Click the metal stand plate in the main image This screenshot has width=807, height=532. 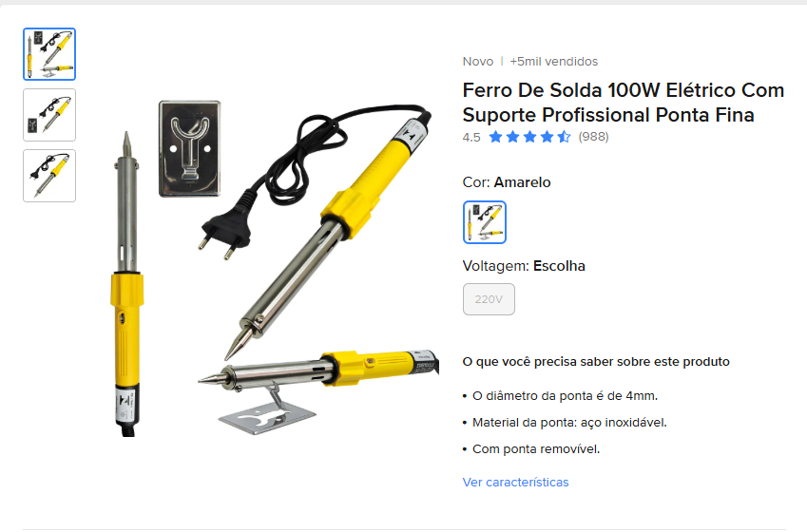(189, 148)
